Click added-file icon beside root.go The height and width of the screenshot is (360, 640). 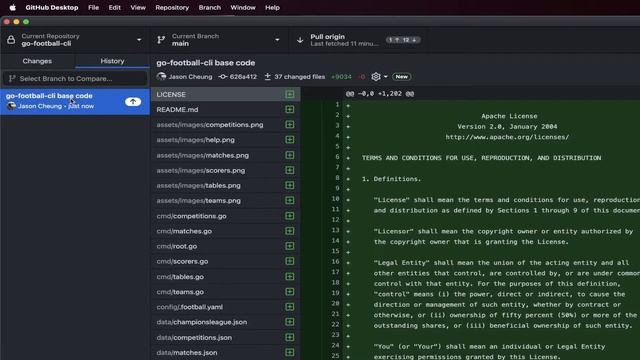coord(290,246)
